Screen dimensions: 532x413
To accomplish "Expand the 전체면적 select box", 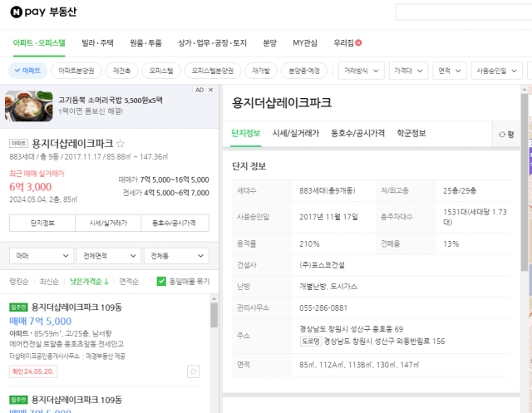I will [x=109, y=256].
